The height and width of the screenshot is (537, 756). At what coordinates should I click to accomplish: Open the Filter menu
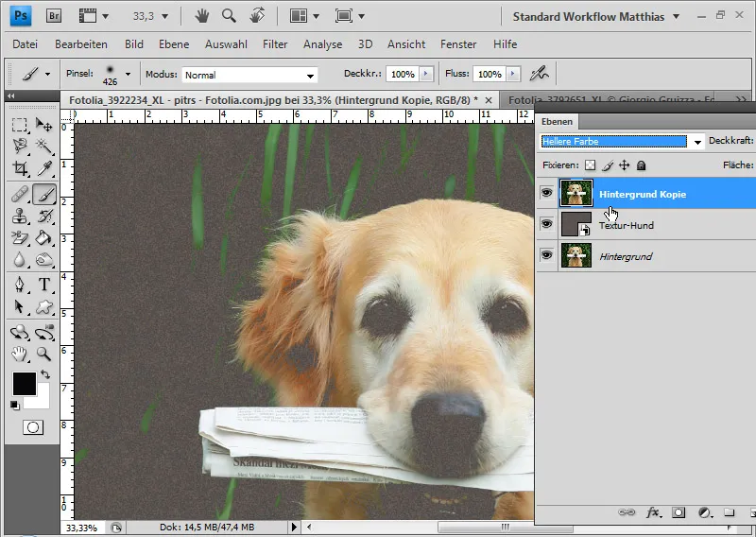click(275, 44)
